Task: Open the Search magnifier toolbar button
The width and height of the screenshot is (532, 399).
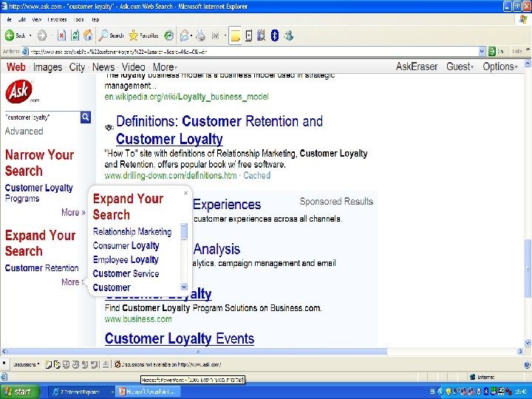Action: (x=112, y=35)
